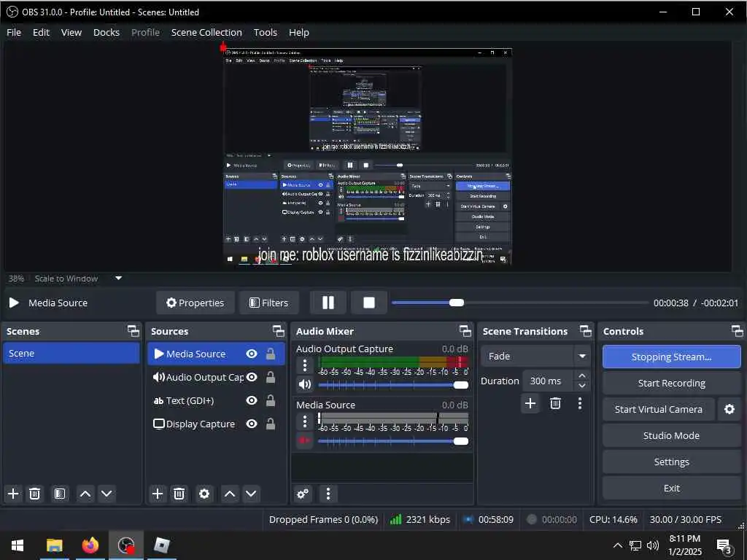Mute Audio Output Capture
This screenshot has width=747, height=560.
pyautogui.click(x=305, y=384)
